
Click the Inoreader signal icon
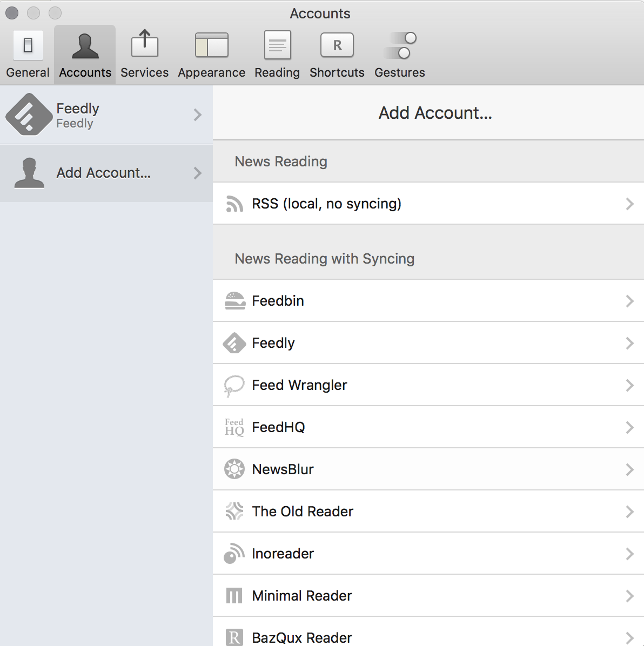[234, 553]
